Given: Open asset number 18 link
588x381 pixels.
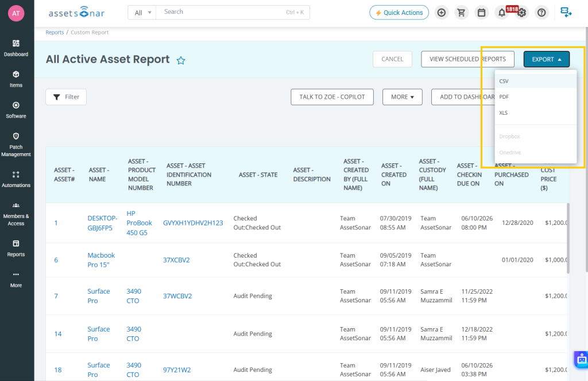Looking at the screenshot, I should [x=58, y=370].
